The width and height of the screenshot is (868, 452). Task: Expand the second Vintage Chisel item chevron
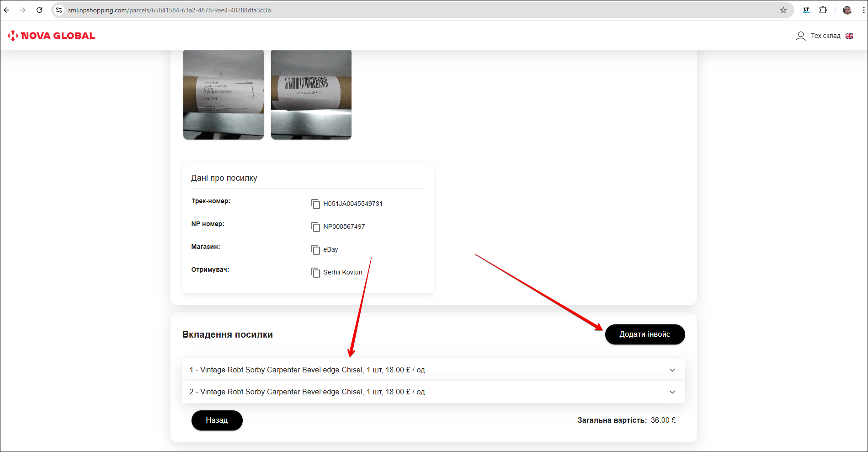coord(672,392)
